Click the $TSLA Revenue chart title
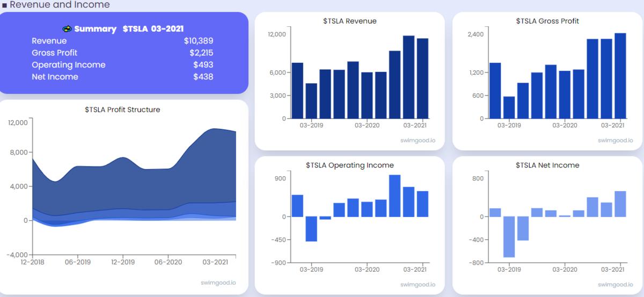 coord(349,21)
